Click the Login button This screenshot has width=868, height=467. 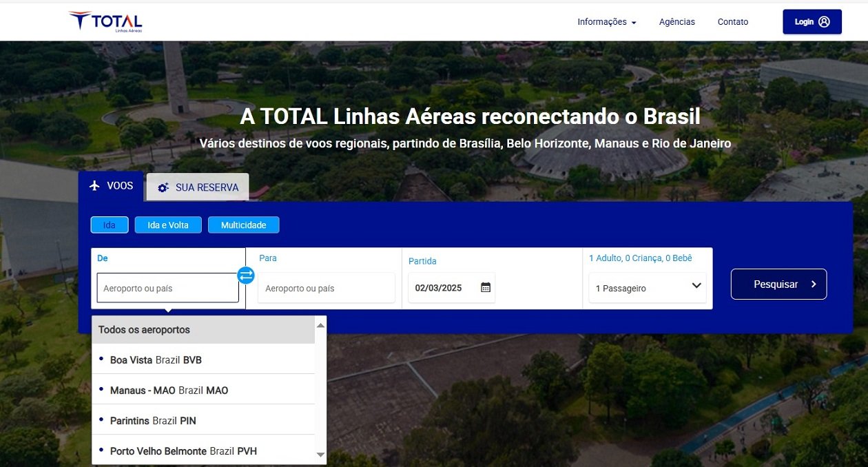pyautogui.click(x=812, y=21)
